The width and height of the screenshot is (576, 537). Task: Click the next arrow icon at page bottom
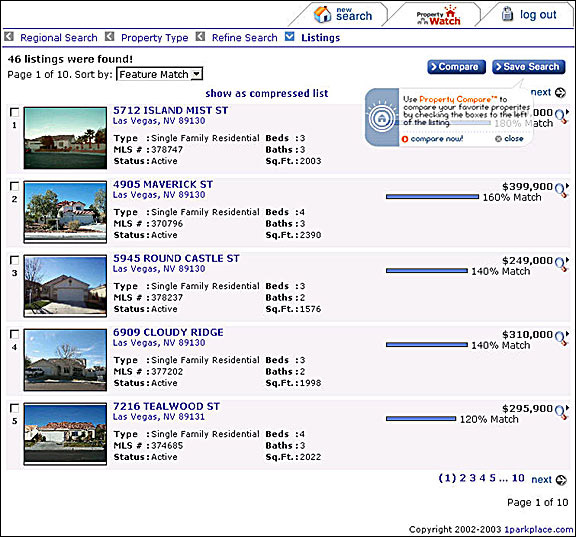[x=561, y=480]
